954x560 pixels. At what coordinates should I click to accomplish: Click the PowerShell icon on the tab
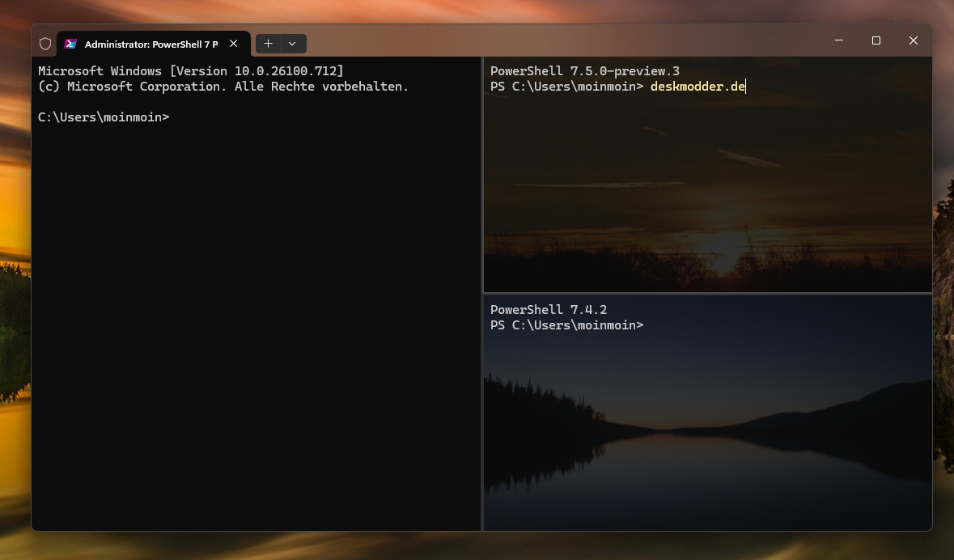pyautogui.click(x=70, y=44)
